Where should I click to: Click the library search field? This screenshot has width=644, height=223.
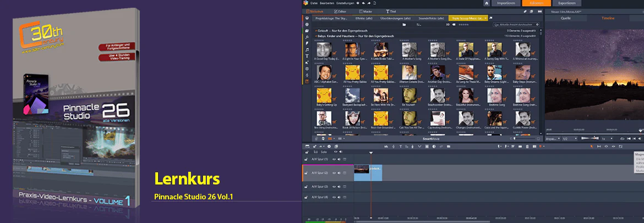click(517, 25)
